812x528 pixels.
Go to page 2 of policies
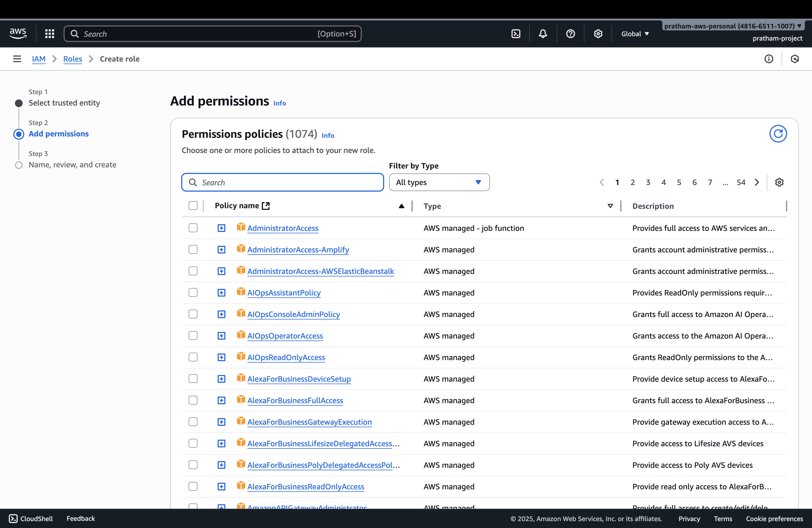pyautogui.click(x=632, y=182)
